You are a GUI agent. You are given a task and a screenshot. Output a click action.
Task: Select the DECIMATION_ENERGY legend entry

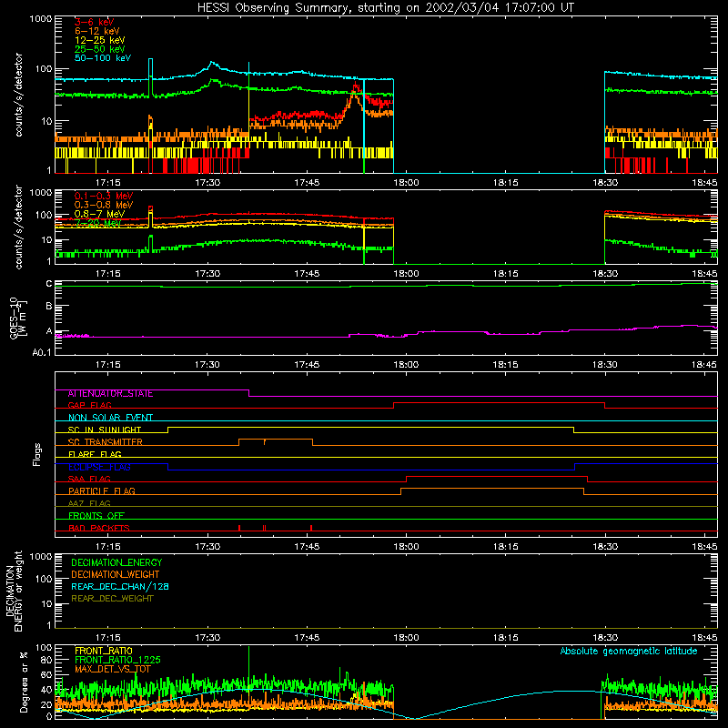click(116, 562)
